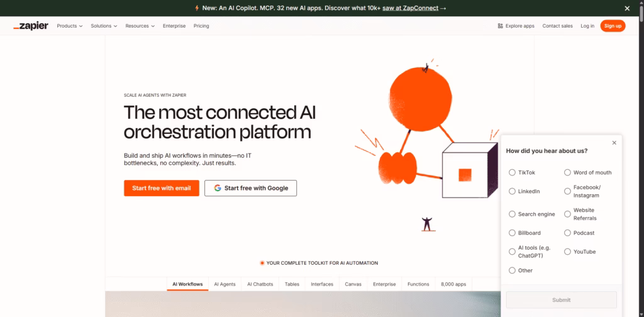
Task: Click the lightning bolt icon in banner
Action: tap(197, 8)
